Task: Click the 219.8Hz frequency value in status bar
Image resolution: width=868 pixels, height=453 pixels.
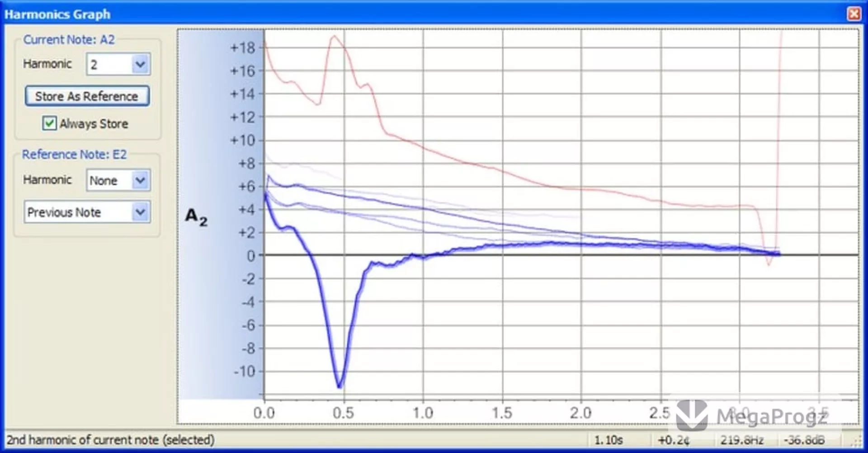Action: click(742, 439)
